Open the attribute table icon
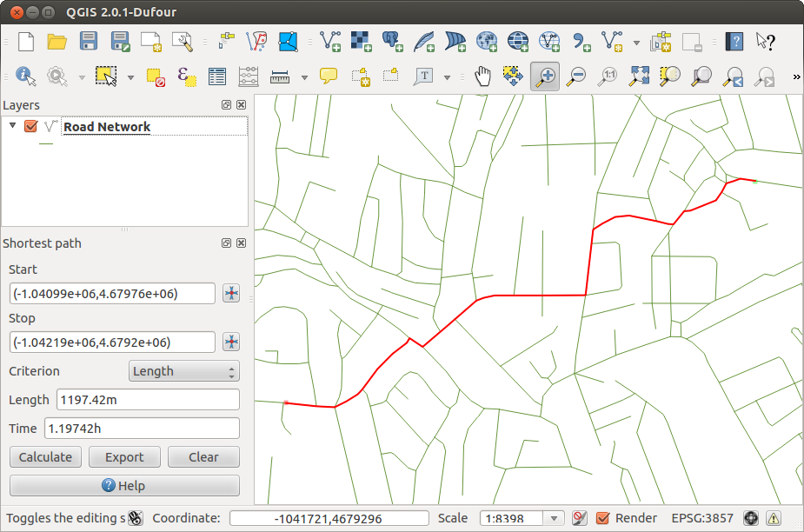This screenshot has height=532, width=804. tap(216, 76)
